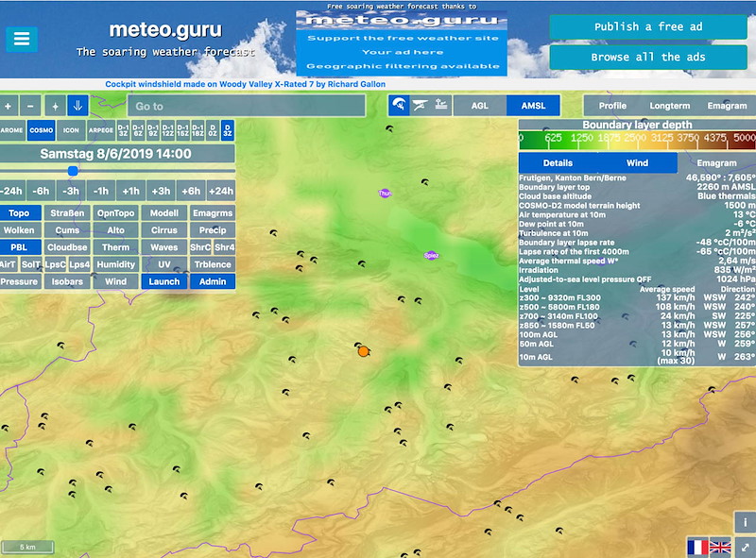Click the blue time slider handle
Viewport: 756px width, 558px height.
(73, 171)
